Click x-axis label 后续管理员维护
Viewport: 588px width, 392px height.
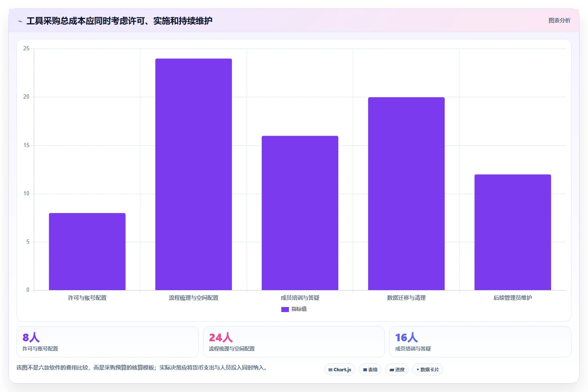513,298
